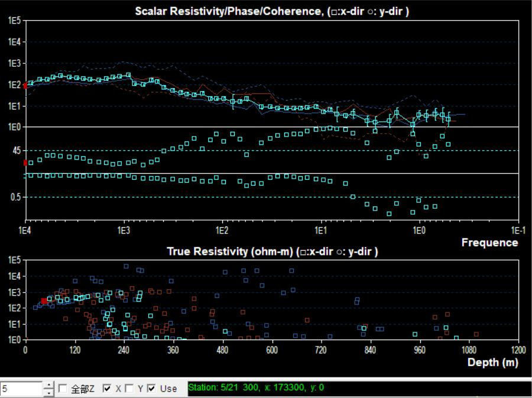The image size is (532, 398).
Task: Click the station number input field
Action: 21,389
